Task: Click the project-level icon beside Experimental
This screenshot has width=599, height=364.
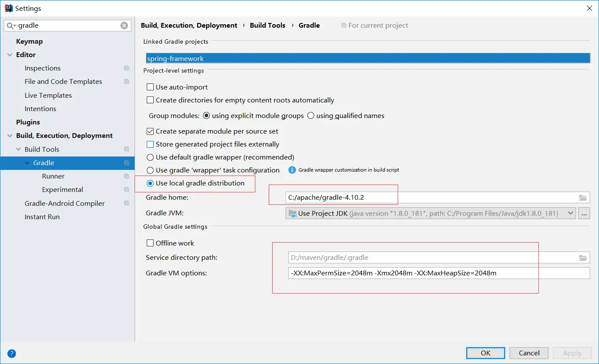Action: click(x=126, y=190)
